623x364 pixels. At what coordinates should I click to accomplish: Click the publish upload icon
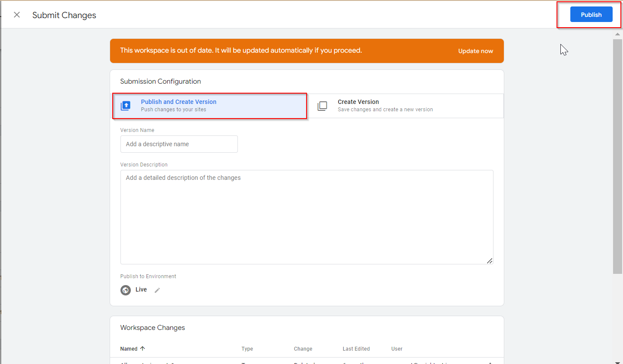pos(126,106)
